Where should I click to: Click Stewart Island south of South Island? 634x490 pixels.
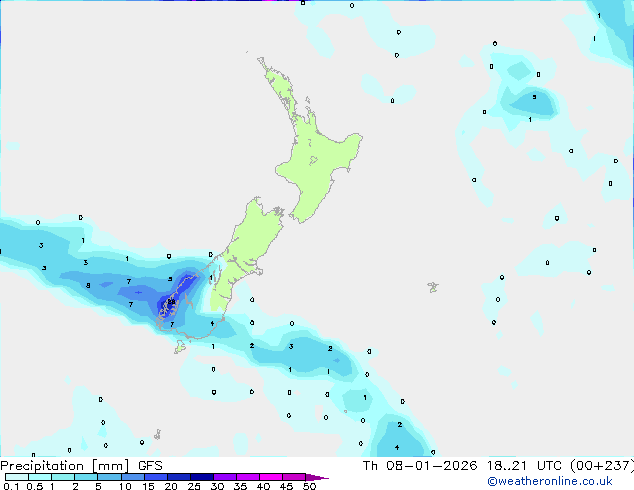point(180,347)
